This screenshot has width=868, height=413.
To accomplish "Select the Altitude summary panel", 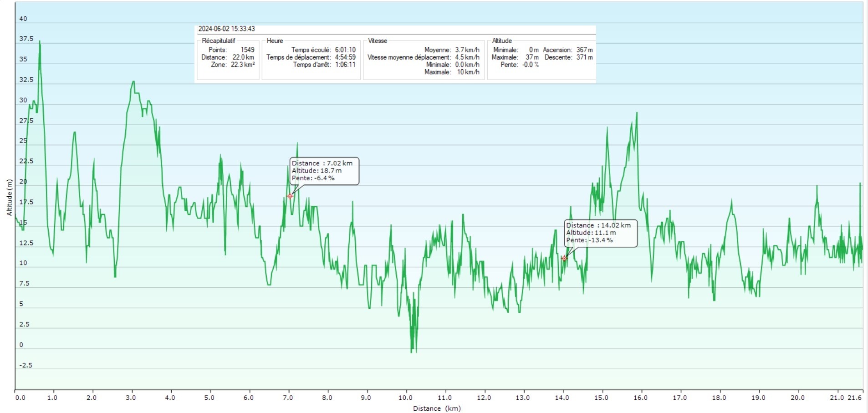I will click(x=542, y=58).
